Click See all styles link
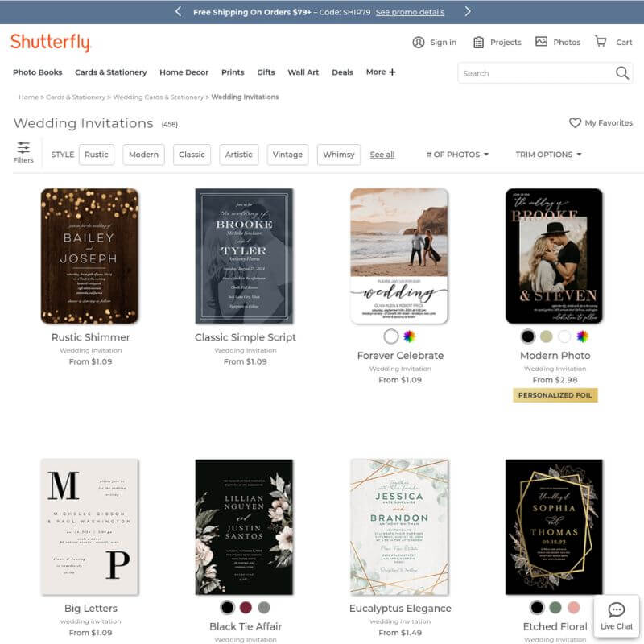The width and height of the screenshot is (644, 644). [x=382, y=155]
